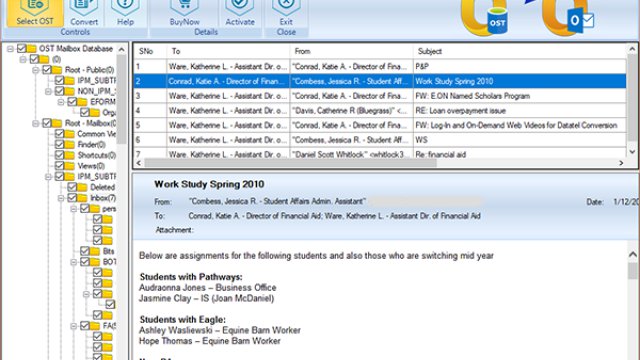The height and width of the screenshot is (360, 640).
Task: Collapse the EFORMS tree node
Action: [x=61, y=102]
